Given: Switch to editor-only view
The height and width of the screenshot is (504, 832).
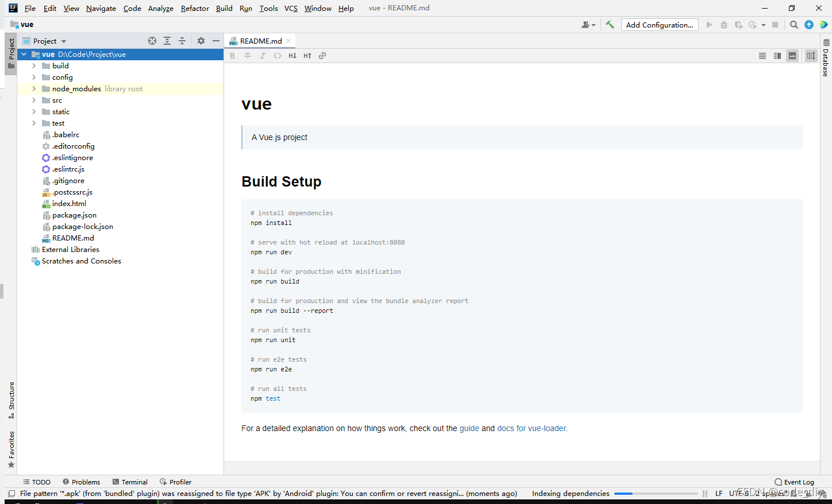Looking at the screenshot, I should point(762,56).
